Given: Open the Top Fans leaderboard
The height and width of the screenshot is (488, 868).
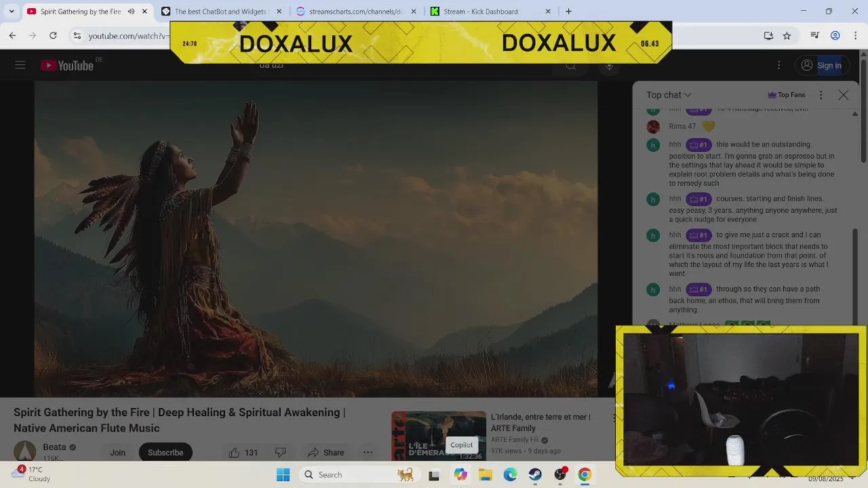Looking at the screenshot, I should (x=787, y=95).
